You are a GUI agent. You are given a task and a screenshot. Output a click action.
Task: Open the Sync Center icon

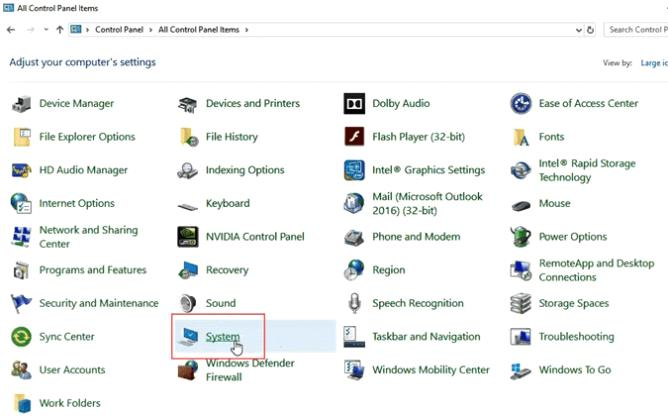[x=21, y=336]
